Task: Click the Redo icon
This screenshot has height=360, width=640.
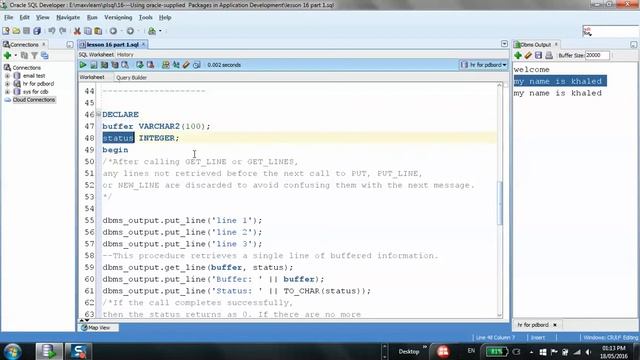Action: coord(62,31)
